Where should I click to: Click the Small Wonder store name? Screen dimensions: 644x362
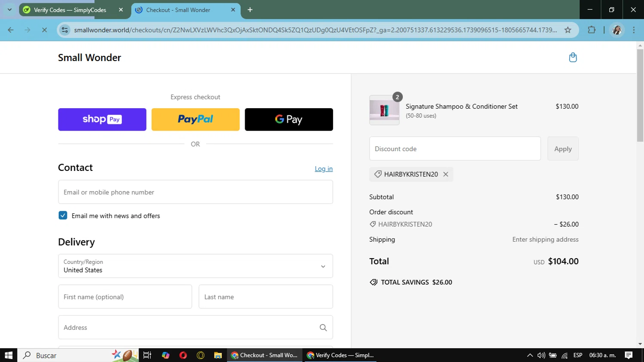click(89, 58)
